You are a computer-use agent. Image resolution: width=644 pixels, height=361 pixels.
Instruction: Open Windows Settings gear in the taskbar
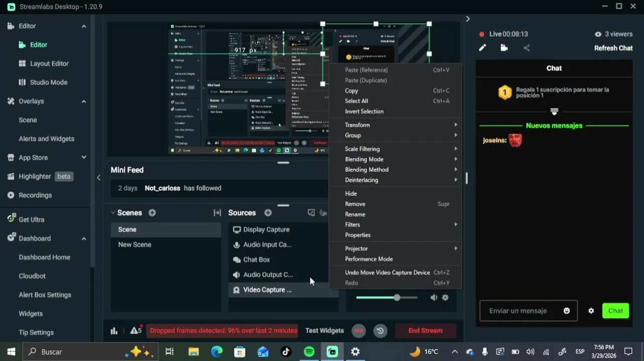355,352
